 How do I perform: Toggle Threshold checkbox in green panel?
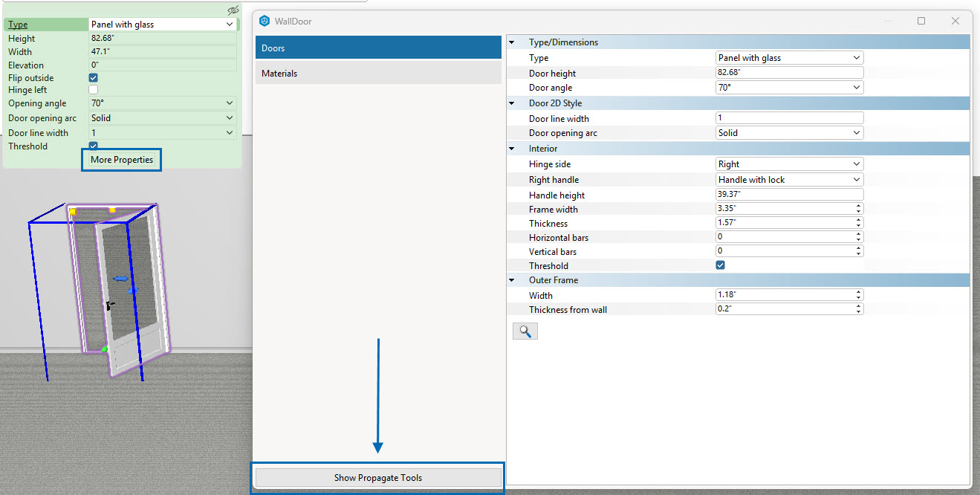coord(94,146)
